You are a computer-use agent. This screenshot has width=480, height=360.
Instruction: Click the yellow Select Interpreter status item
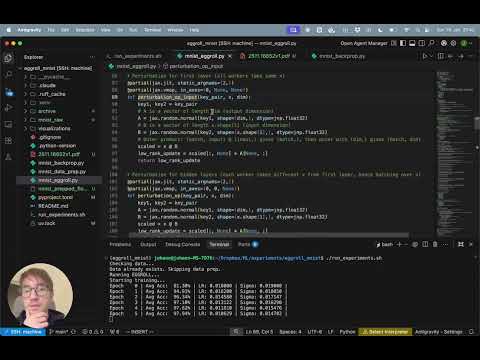[x=385, y=332]
